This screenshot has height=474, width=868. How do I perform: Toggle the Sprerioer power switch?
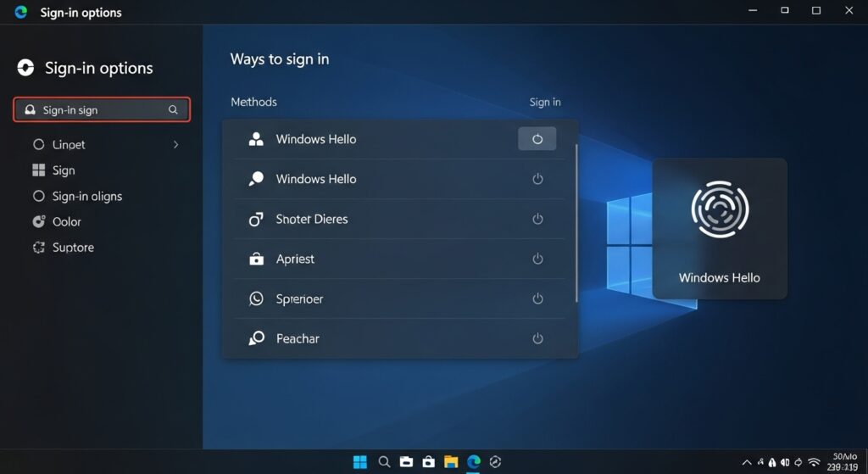(537, 298)
